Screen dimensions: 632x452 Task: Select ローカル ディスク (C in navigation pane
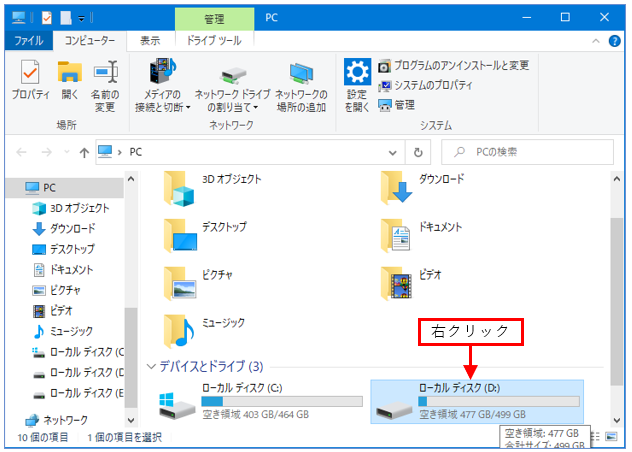(78, 352)
